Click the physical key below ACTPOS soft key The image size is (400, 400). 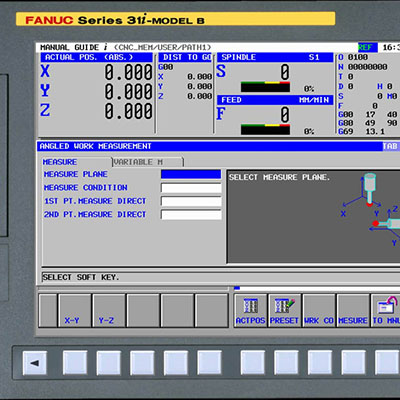click(x=253, y=363)
